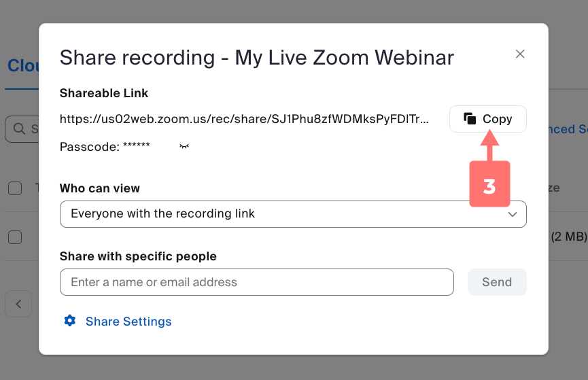Click the shareable zoom.us link text
This screenshot has height=380, width=588.
244,119
